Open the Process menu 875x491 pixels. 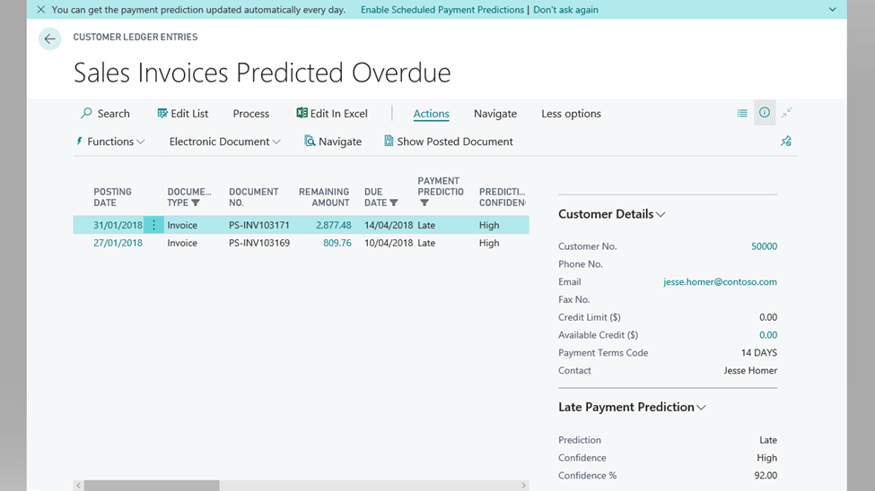(x=251, y=114)
